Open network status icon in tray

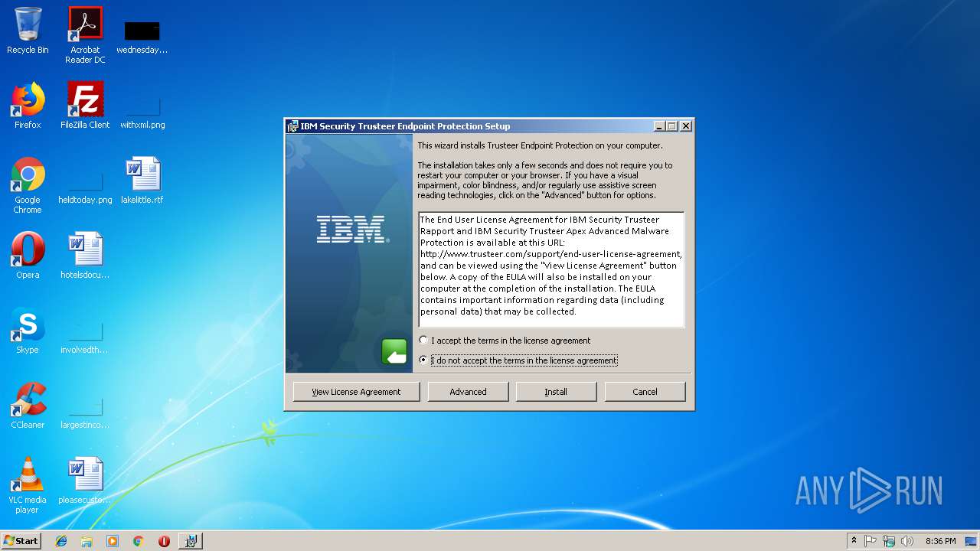889,541
